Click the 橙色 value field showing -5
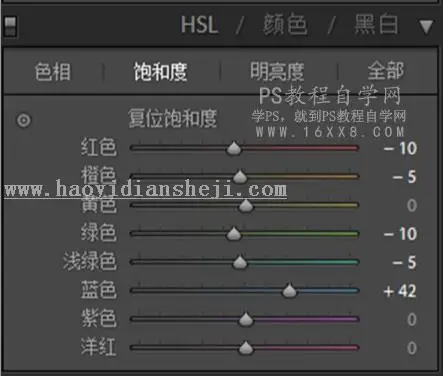The width and height of the screenshot is (443, 376). pos(404,177)
